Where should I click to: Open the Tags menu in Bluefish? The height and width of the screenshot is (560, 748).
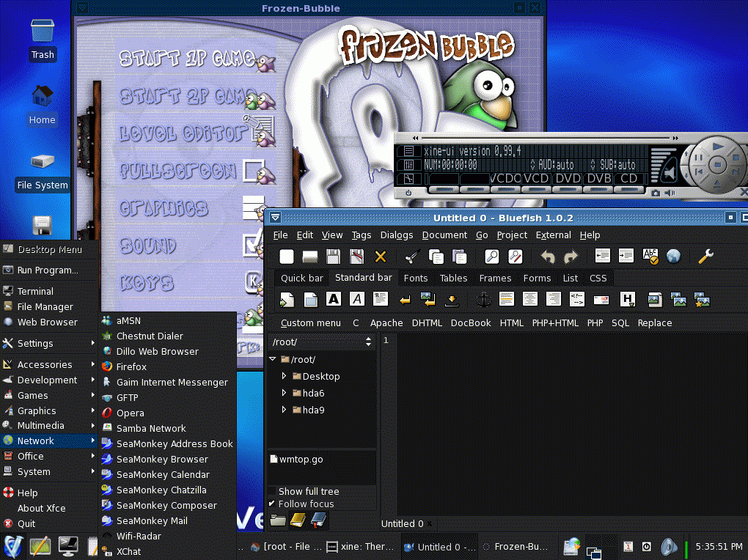[x=362, y=235]
